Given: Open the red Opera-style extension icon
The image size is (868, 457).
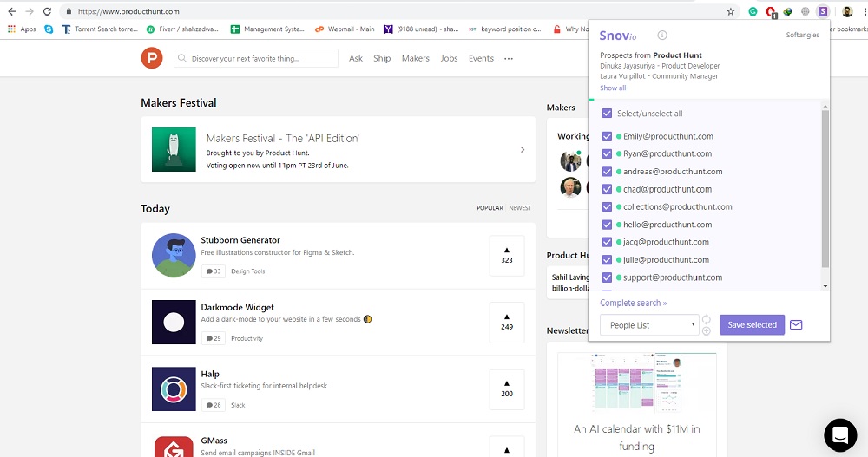Looking at the screenshot, I should (x=771, y=11).
